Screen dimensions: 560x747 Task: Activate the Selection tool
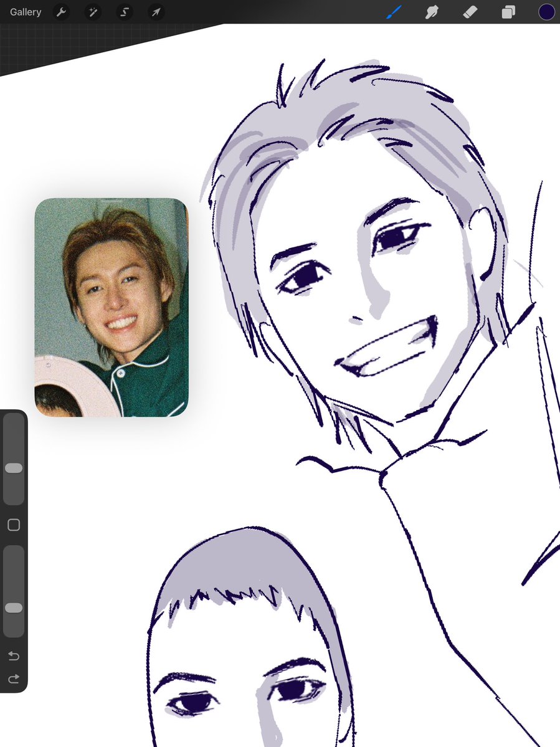coord(125,12)
